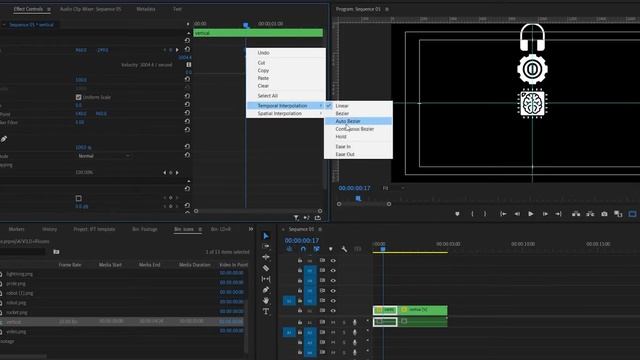Create new bin with folder icon
This screenshot has height=360, width=640.
pos(56,252)
